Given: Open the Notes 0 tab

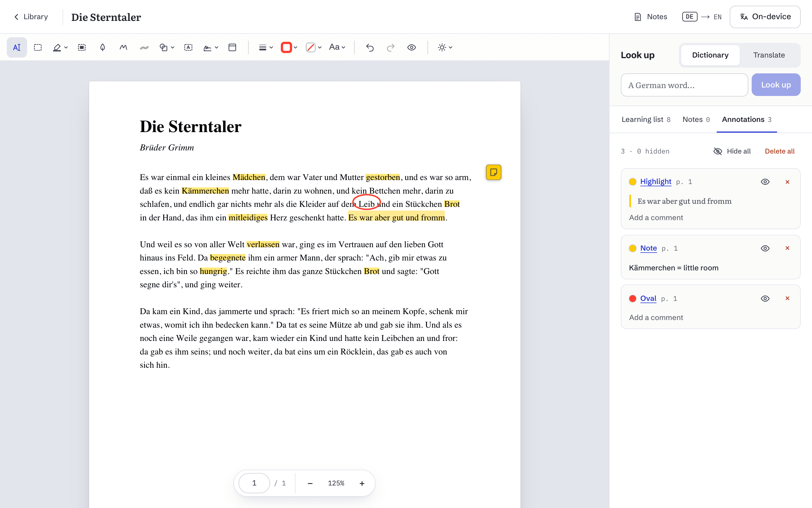Looking at the screenshot, I should click(696, 120).
